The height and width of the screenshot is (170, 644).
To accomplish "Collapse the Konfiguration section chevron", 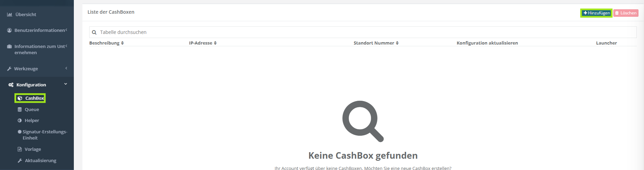I will [66, 84].
